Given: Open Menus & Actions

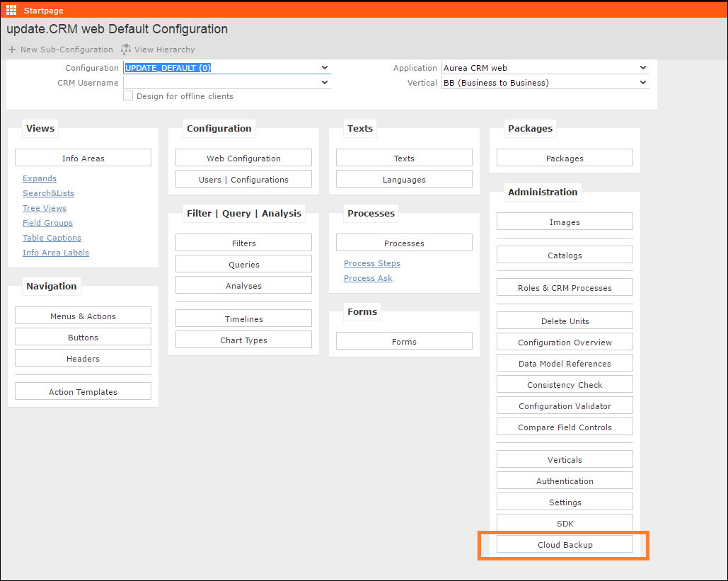Looking at the screenshot, I should [83, 316].
